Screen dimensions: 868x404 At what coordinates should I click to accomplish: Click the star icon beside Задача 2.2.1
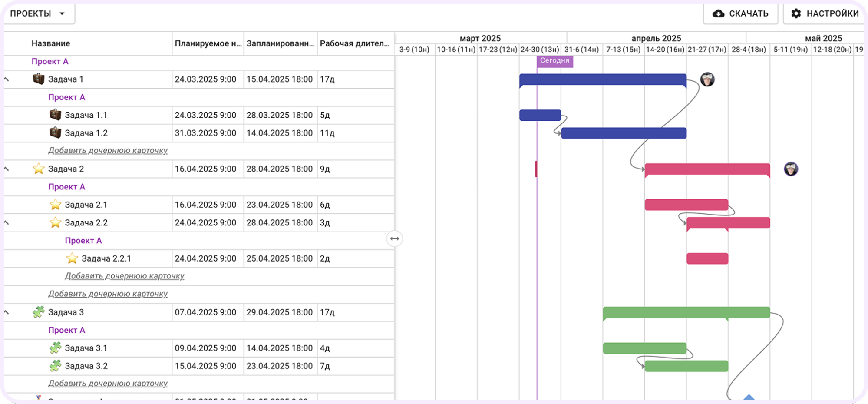pyautogui.click(x=72, y=258)
